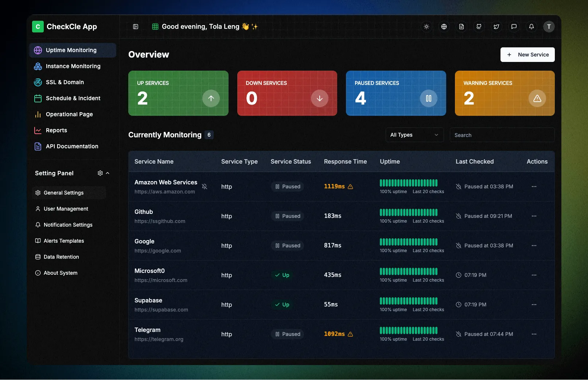Open notifications bell icon in header
588x380 pixels.
(531, 27)
